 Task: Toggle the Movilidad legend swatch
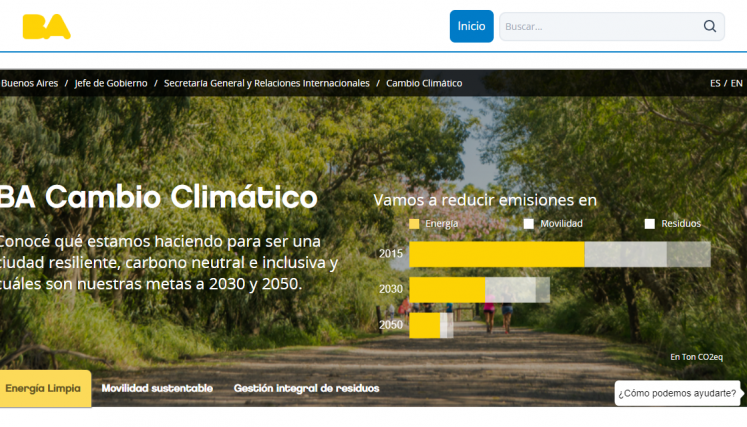[528, 224]
